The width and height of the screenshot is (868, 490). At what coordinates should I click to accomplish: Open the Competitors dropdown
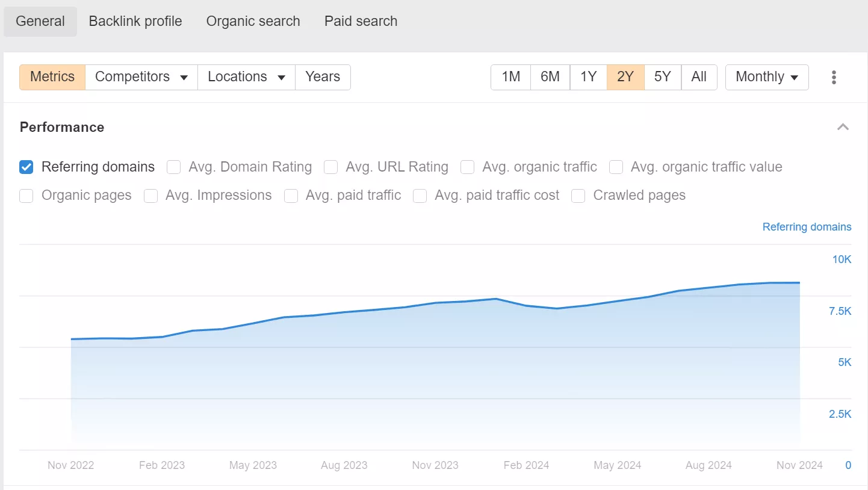pos(141,77)
